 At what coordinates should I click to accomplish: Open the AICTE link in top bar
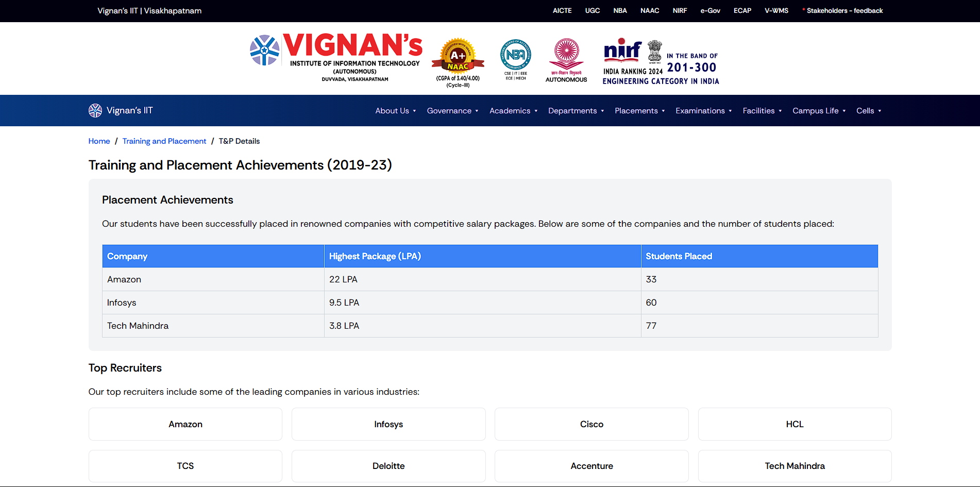562,10
